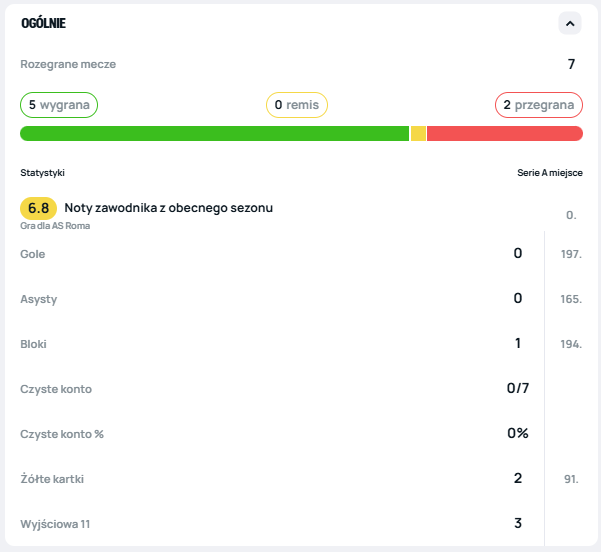
Task: Click the red losses segment of bar
Action: pos(504,134)
